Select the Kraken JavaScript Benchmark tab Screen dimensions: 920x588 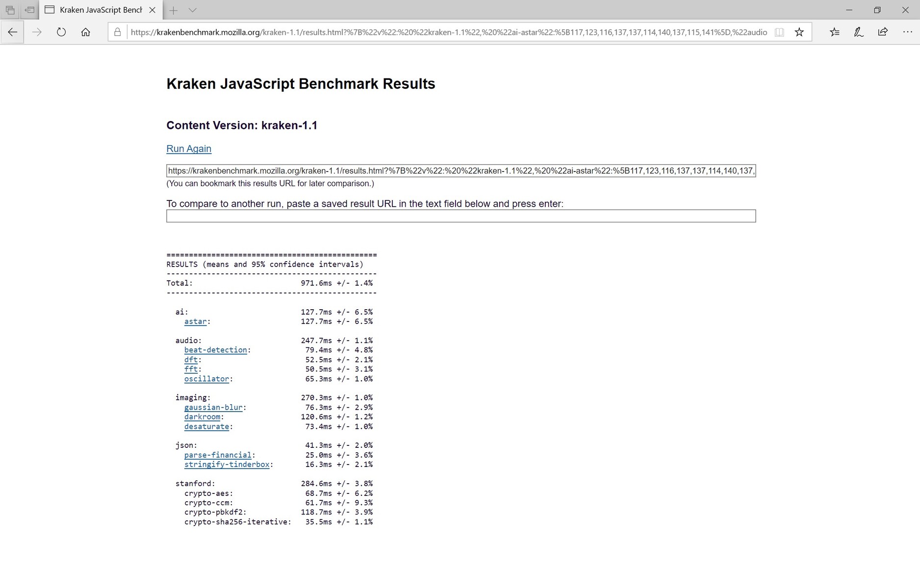tap(101, 10)
